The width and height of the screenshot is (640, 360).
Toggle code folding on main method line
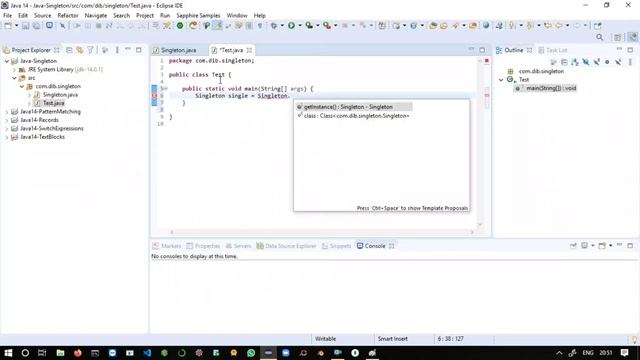pyautogui.click(x=165, y=89)
